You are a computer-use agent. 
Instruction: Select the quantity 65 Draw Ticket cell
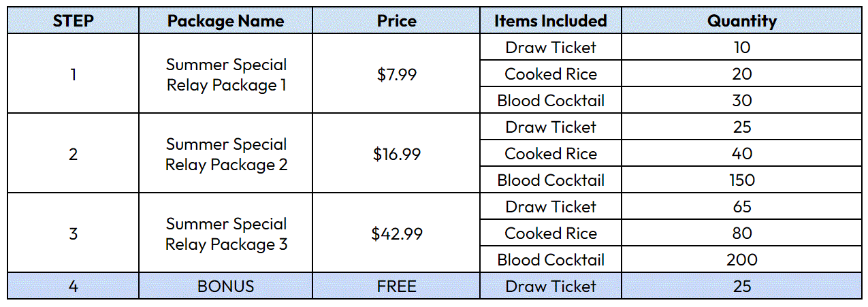tap(742, 207)
